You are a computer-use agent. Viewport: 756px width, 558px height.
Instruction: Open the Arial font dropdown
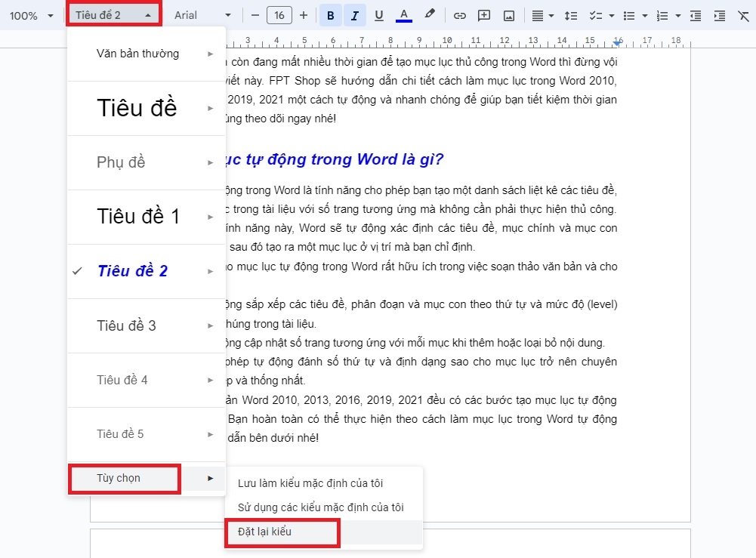202,15
